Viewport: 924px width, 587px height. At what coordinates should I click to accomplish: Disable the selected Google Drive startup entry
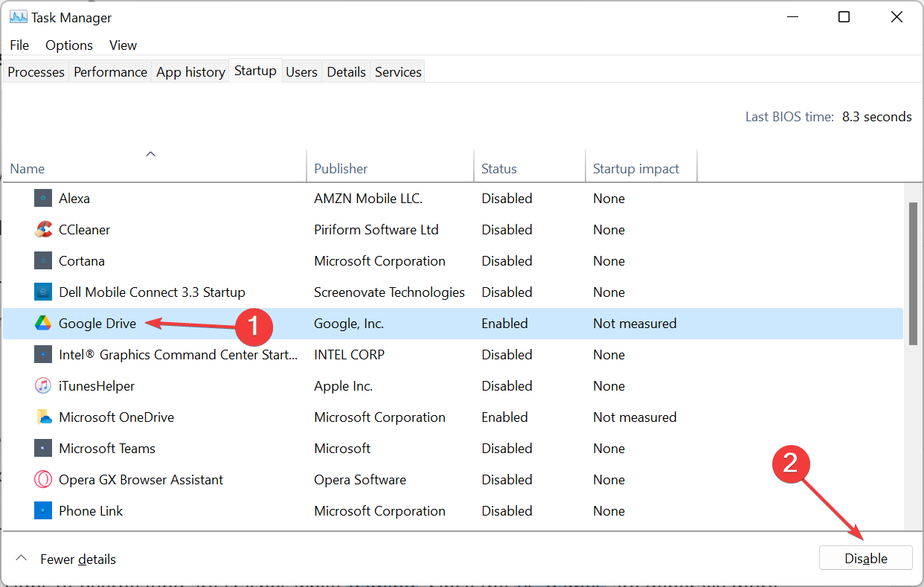pos(865,557)
